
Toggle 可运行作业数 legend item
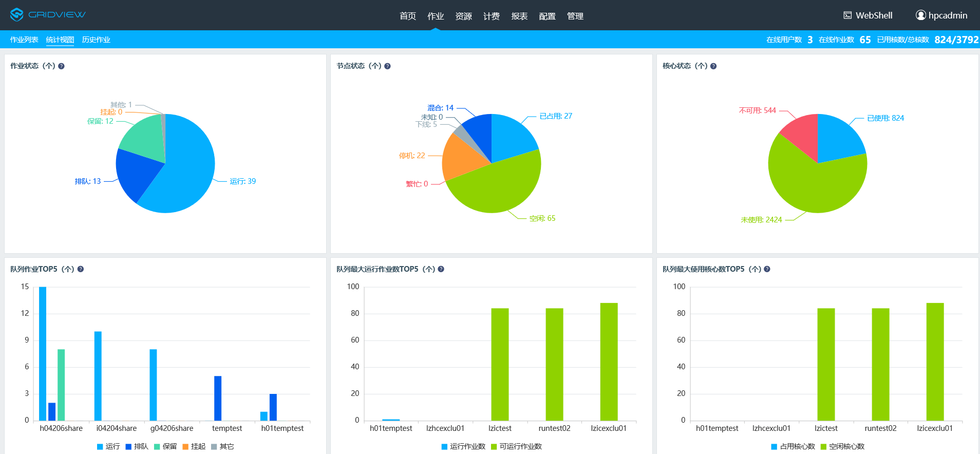[x=517, y=446]
